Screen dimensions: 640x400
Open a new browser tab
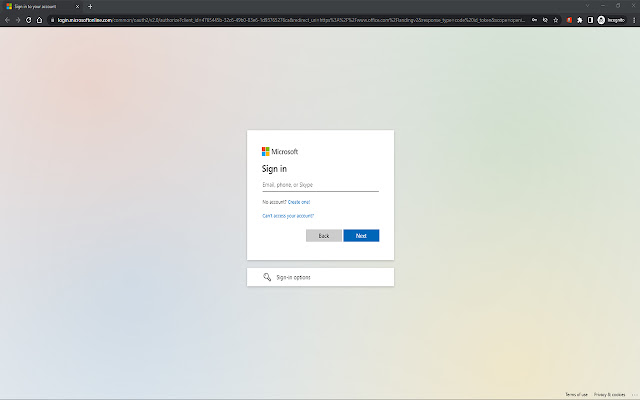(90, 7)
